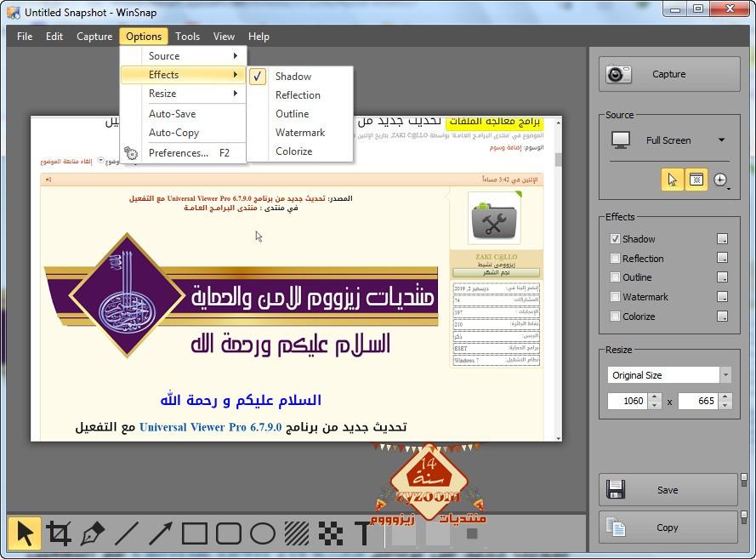Viewport: 756px width, 559px height.
Task: Choose Watermark in Effects submenu
Action: 301,133
